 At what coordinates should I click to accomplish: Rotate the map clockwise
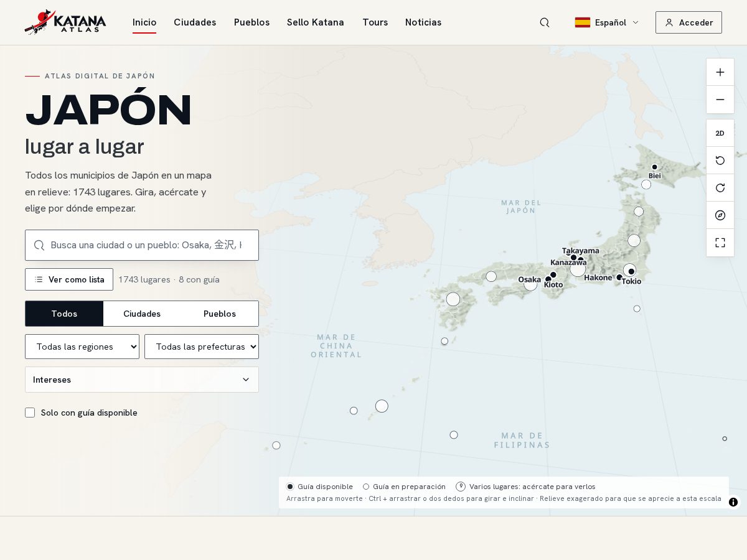point(720,188)
